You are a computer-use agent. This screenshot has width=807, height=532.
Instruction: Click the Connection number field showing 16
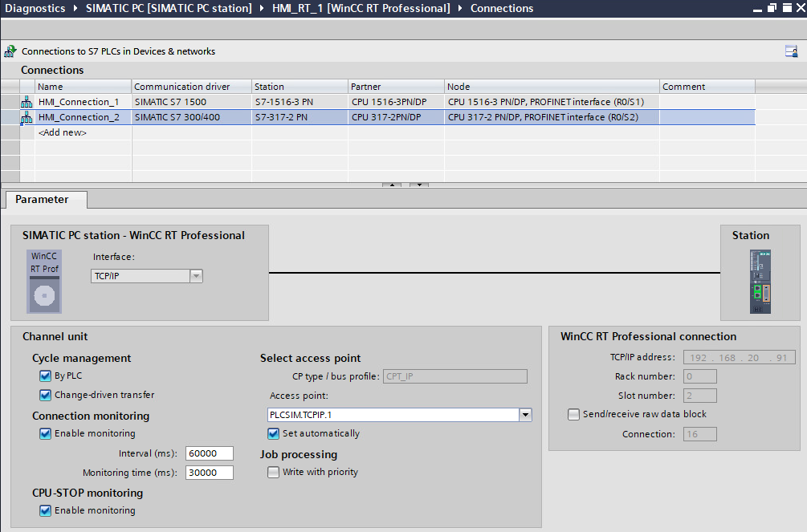[x=700, y=434]
